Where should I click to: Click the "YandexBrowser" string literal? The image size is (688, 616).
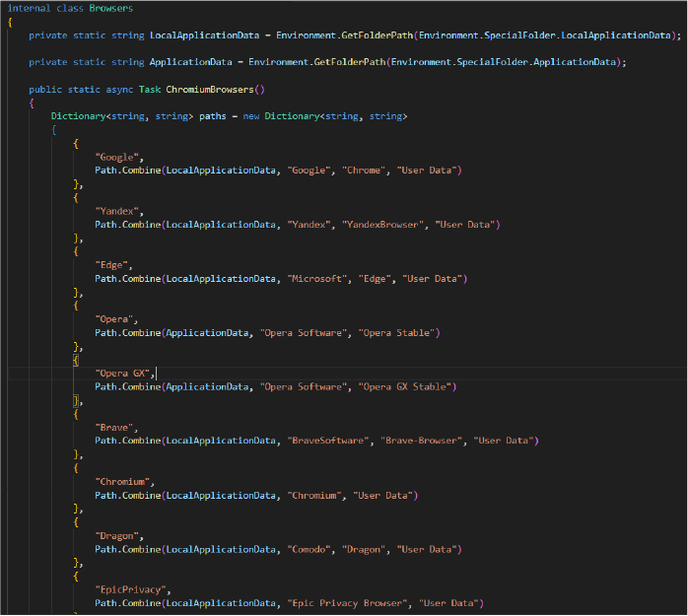pos(383,225)
